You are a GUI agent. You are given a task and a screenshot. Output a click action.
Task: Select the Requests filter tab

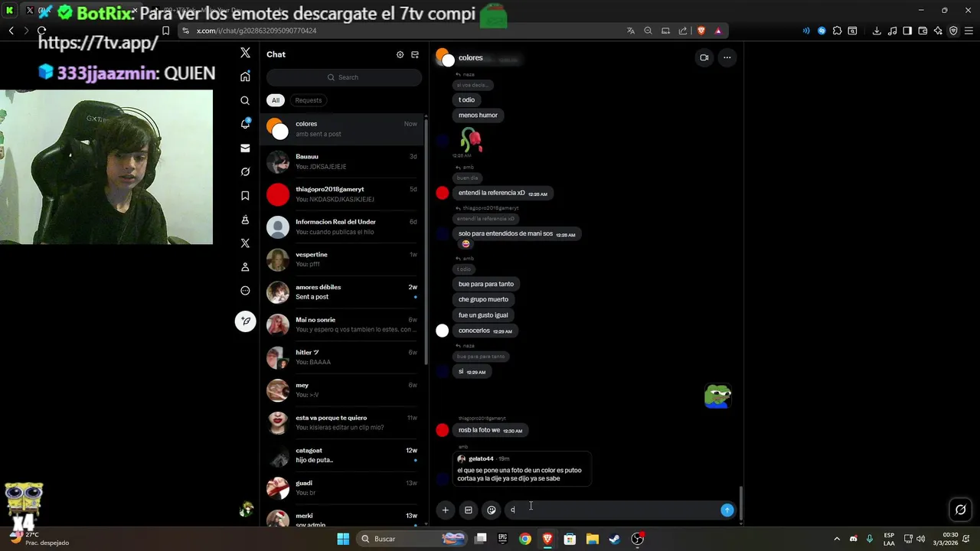[x=309, y=100]
